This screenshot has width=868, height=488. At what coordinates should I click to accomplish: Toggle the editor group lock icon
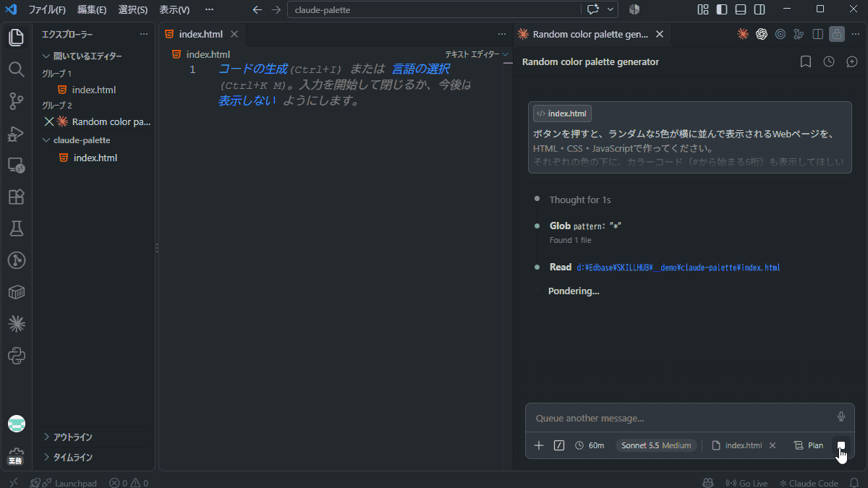tap(837, 34)
